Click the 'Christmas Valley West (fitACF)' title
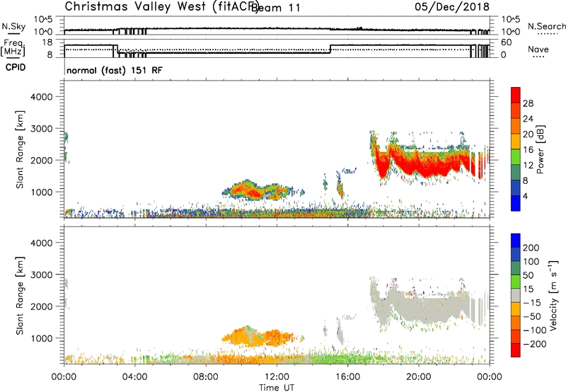 161,7
